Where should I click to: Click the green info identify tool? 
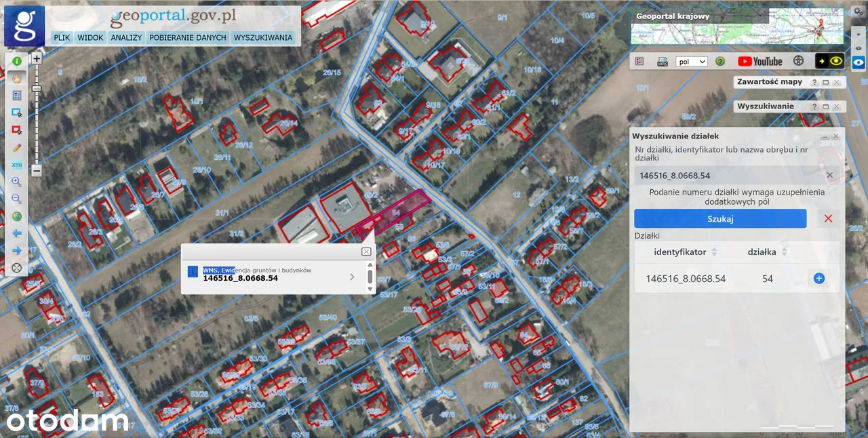(16, 61)
